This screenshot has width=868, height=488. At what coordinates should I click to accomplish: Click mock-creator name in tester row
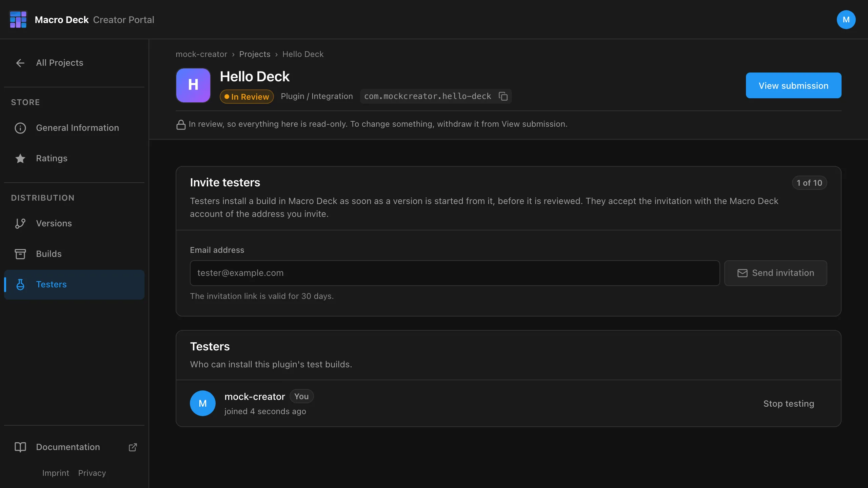[255, 396]
